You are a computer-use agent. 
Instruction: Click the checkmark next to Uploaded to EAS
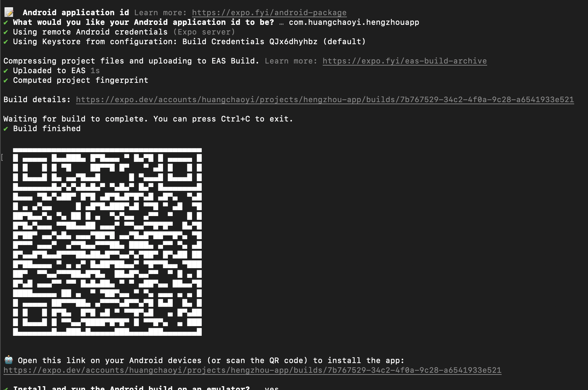click(6, 71)
